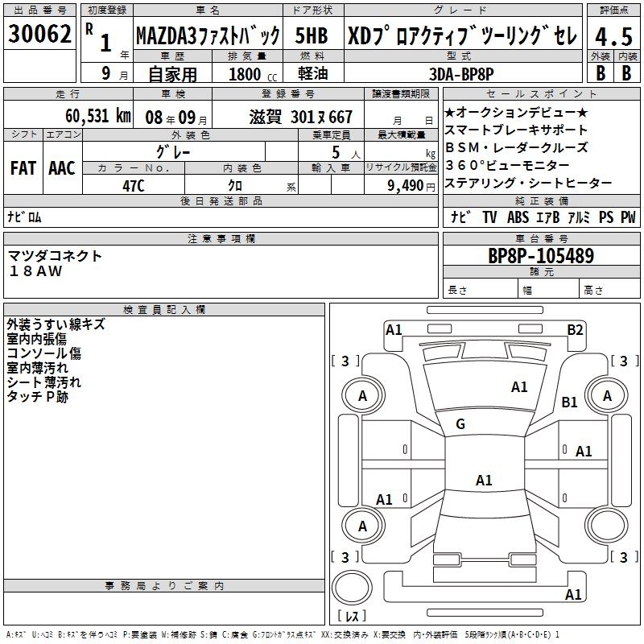The image size is (644, 644).
Task: Select the MAZDA3 ファストバック car name
Action: [208, 36]
